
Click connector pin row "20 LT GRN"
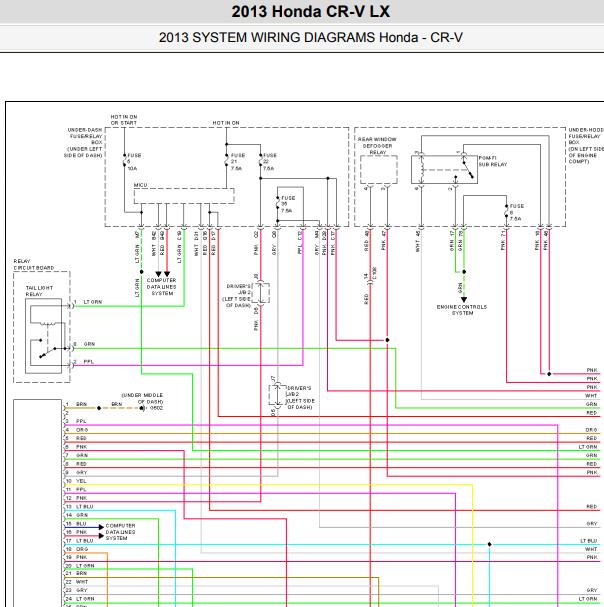point(80,566)
